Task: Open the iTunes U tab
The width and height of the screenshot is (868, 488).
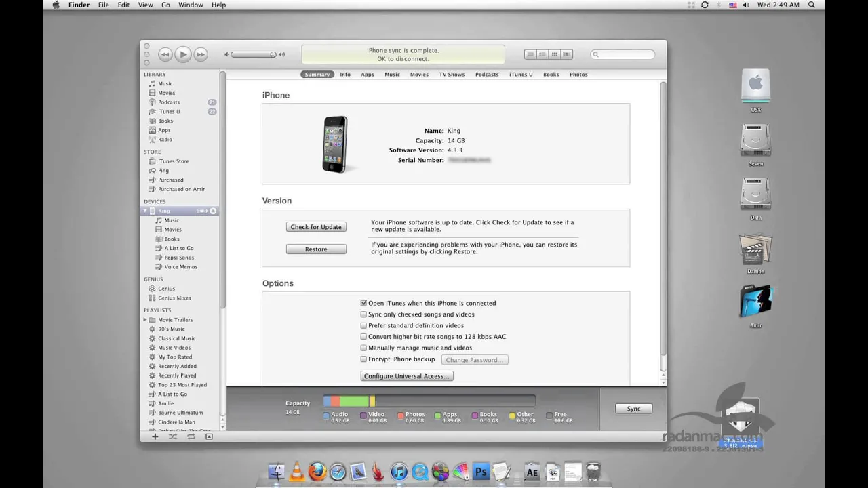Action: [x=521, y=75]
